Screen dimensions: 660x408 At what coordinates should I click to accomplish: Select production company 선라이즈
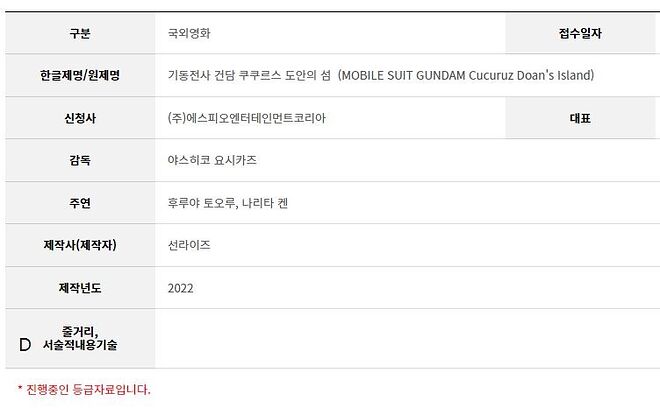point(189,245)
